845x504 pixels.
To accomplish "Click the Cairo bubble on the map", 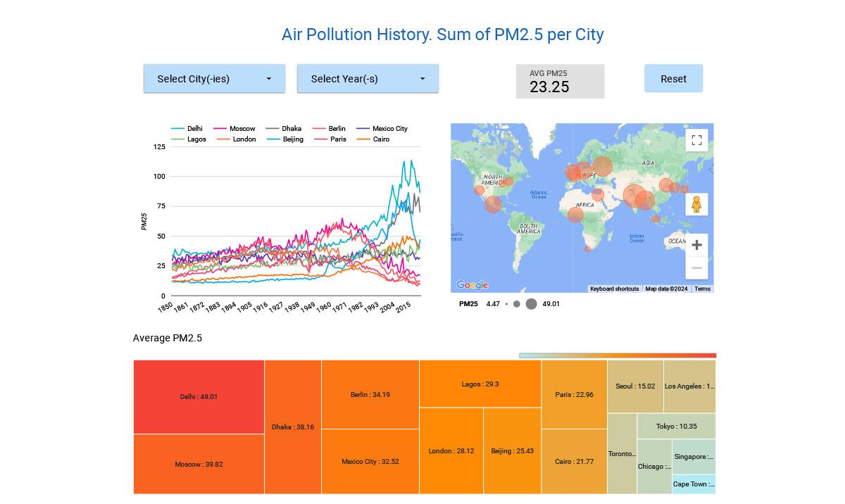I will [x=598, y=195].
